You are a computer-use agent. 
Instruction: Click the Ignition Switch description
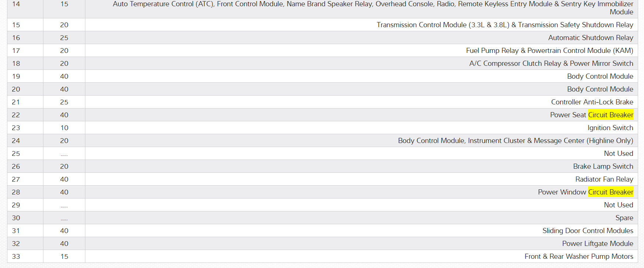point(610,128)
